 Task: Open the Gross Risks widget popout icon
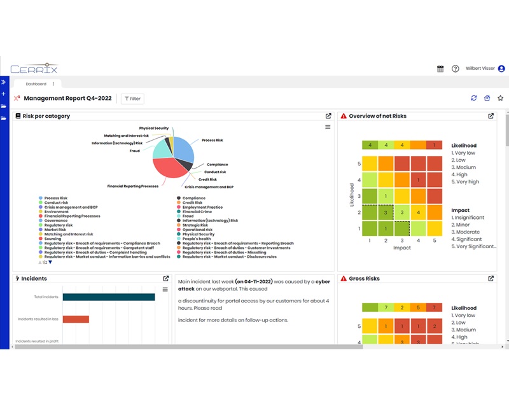(x=491, y=278)
